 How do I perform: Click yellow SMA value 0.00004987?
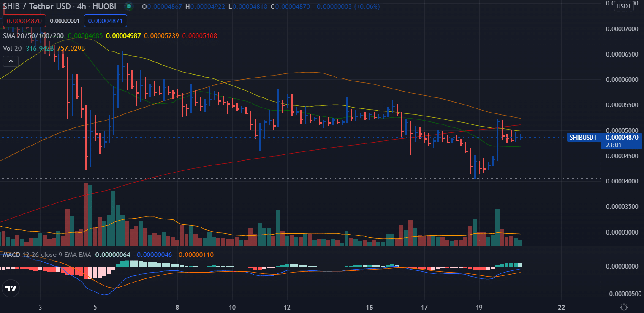[123, 36]
